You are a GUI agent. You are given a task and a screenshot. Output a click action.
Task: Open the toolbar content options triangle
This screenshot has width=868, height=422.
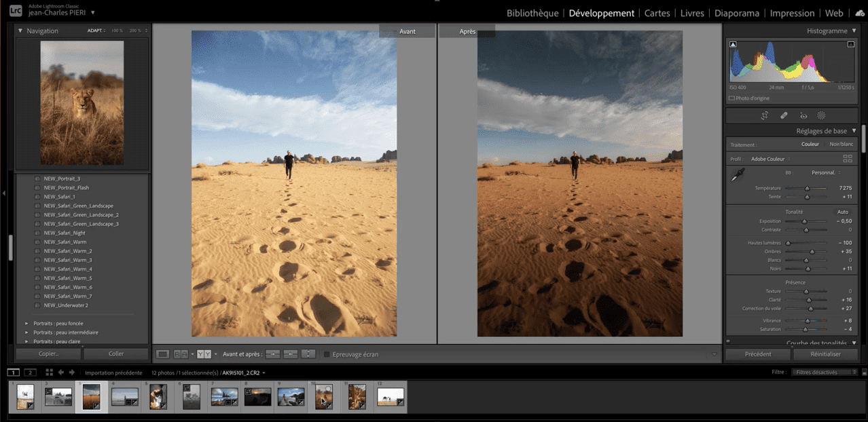pos(714,354)
